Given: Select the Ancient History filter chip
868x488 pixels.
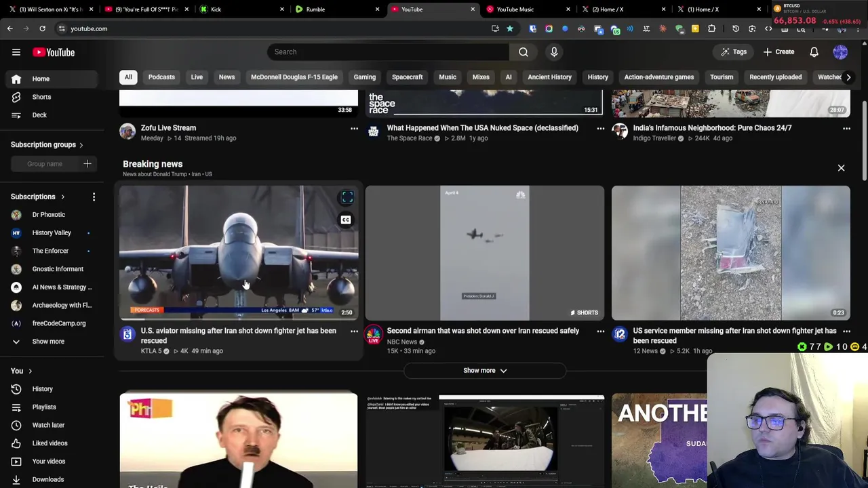Looking at the screenshot, I should (549, 77).
